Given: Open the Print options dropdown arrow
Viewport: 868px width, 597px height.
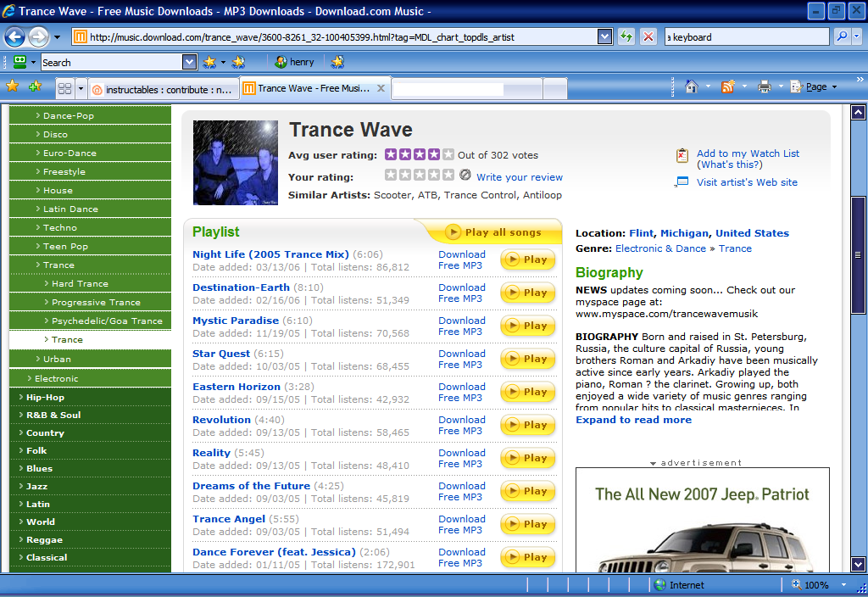Looking at the screenshot, I should point(781,86).
